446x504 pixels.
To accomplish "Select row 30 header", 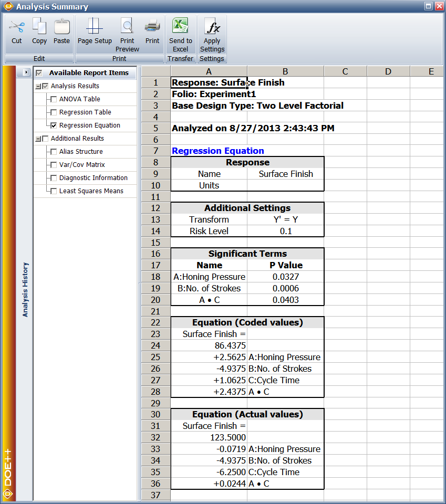I will (x=155, y=414).
